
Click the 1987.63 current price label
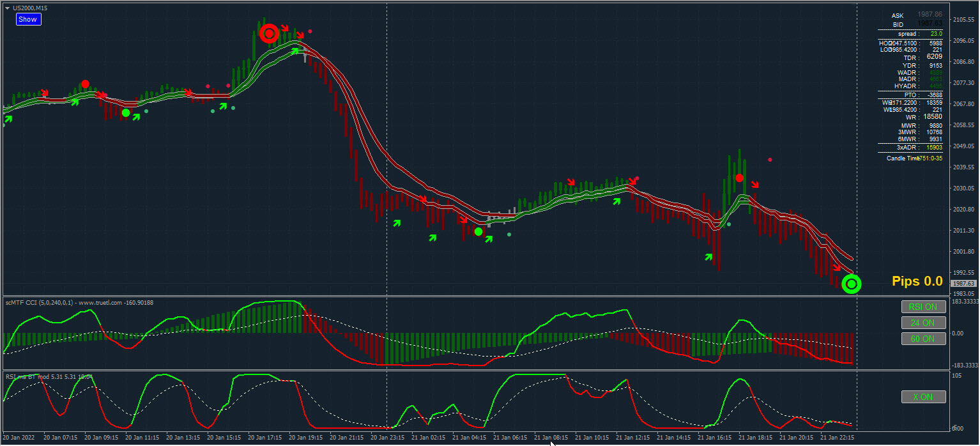coord(963,283)
